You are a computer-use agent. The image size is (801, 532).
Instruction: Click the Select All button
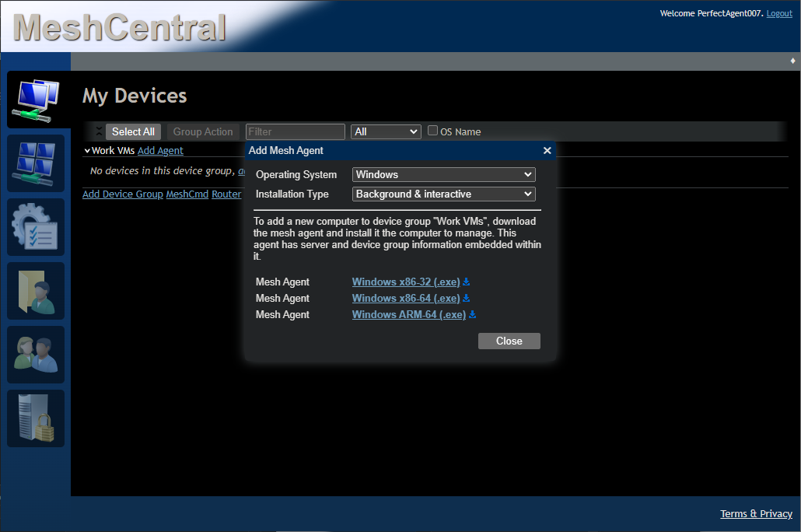click(x=133, y=132)
